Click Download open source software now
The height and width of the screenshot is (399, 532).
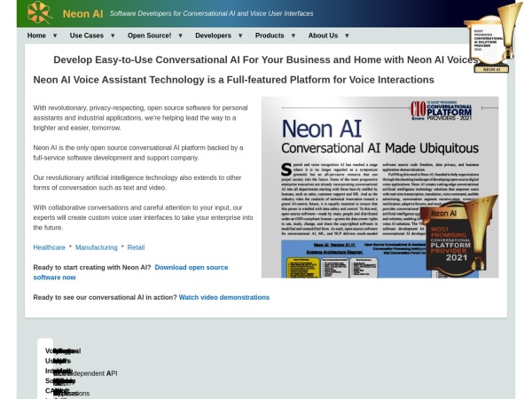[x=130, y=272]
